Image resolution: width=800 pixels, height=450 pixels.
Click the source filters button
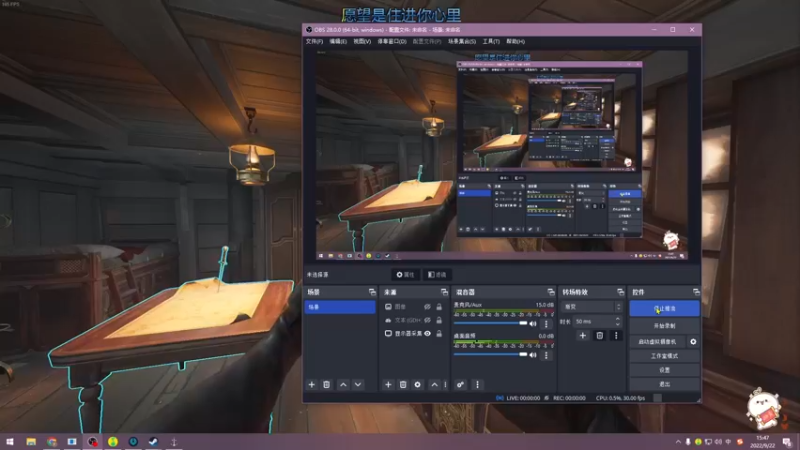click(437, 274)
